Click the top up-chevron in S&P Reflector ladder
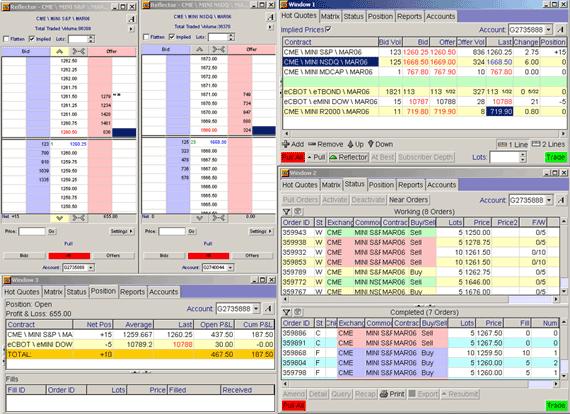 pyautogui.click(x=59, y=51)
